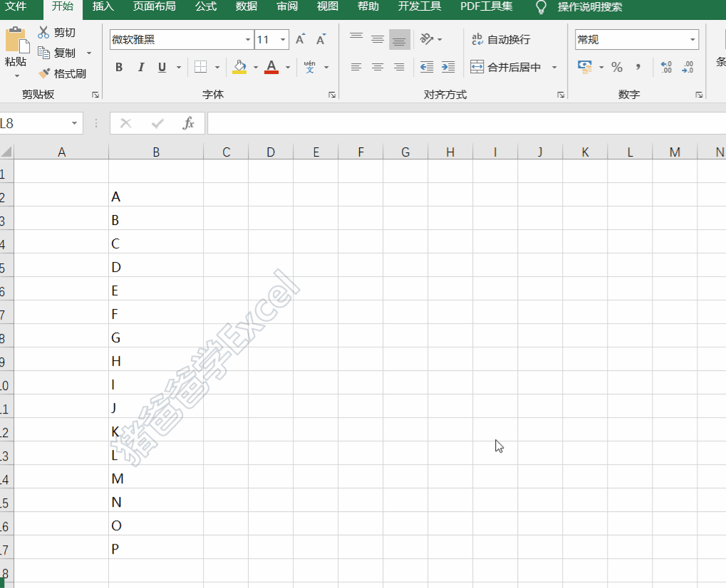Open the underline style dropdown arrow
The width and height of the screenshot is (726, 588).
click(179, 67)
